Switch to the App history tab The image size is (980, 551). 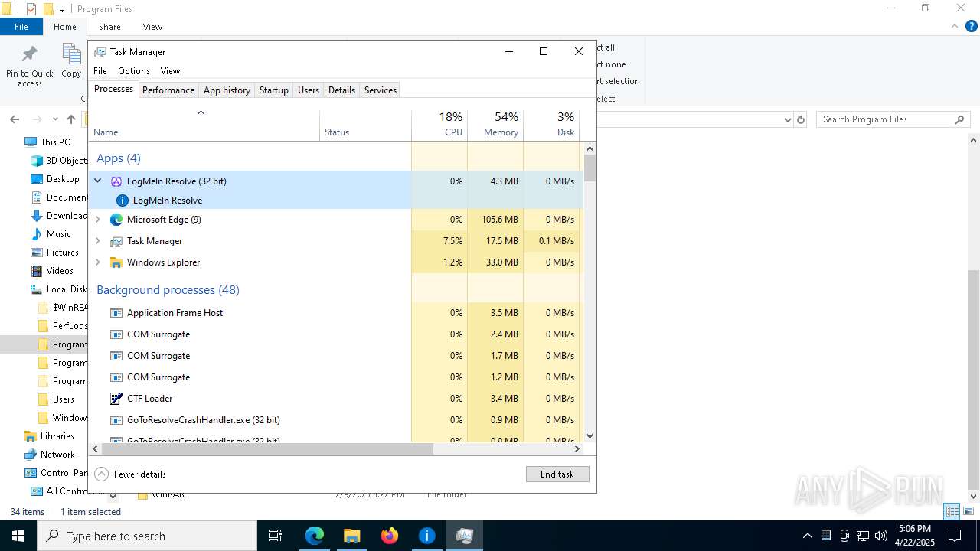227,90
